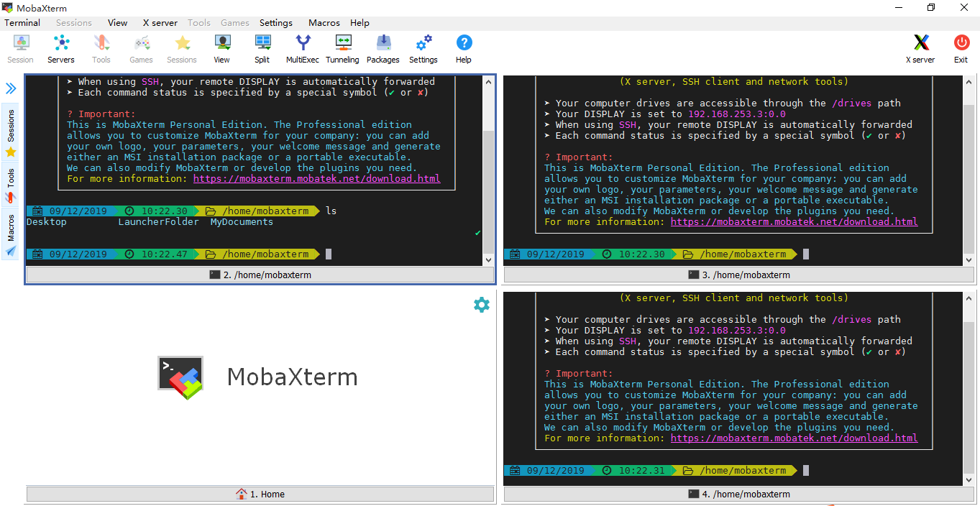
Task: Open the Settings menu
Action: coord(276,22)
